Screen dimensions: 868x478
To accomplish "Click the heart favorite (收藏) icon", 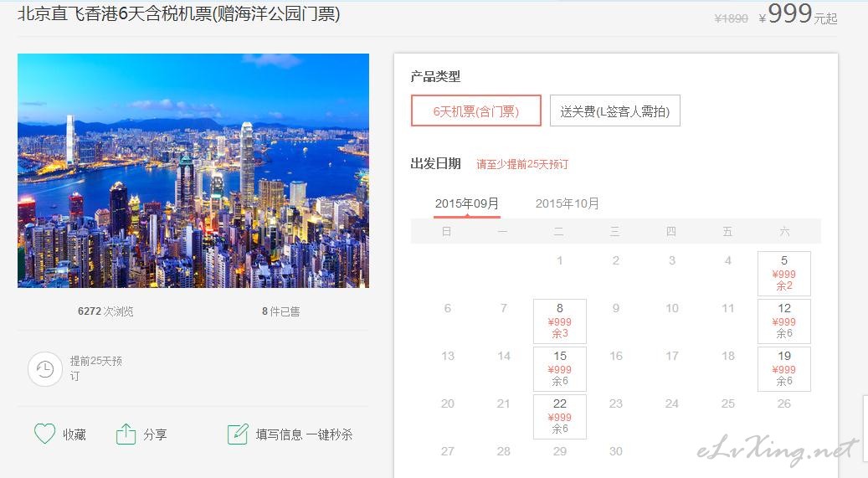I will pyautogui.click(x=45, y=434).
